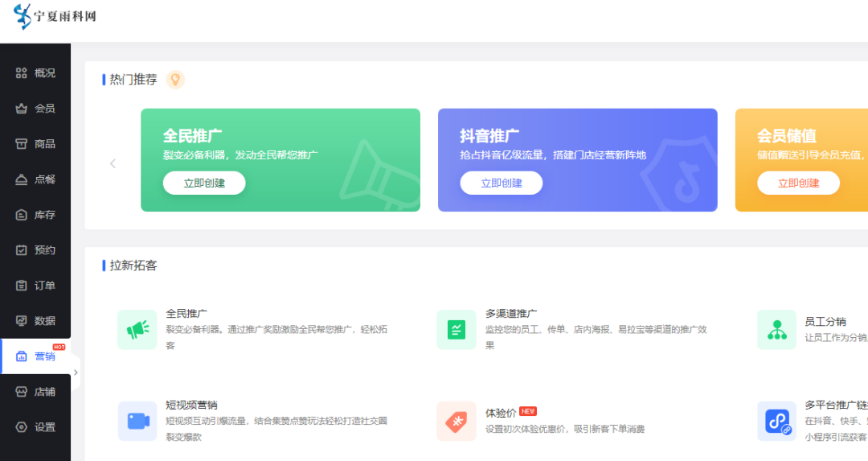Open the 多渠道推广 link
Image resolution: width=868 pixels, height=461 pixels.
[x=511, y=314]
